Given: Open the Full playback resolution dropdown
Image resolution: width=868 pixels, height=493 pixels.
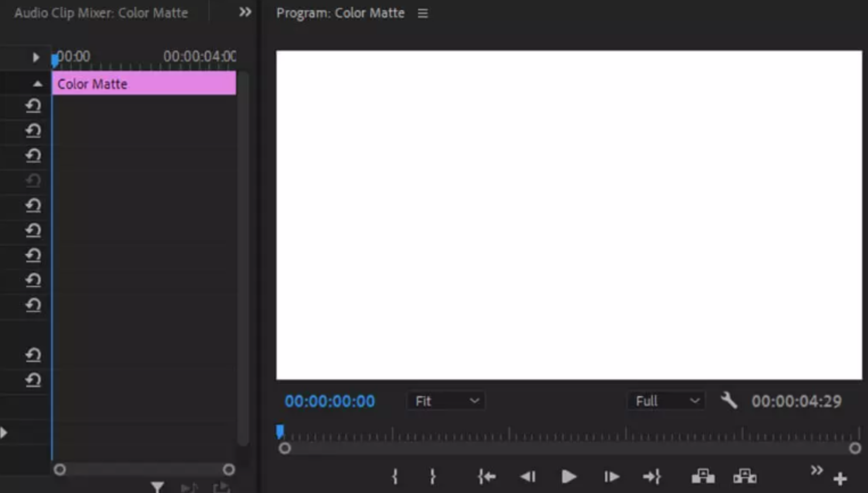Looking at the screenshot, I should pos(666,401).
